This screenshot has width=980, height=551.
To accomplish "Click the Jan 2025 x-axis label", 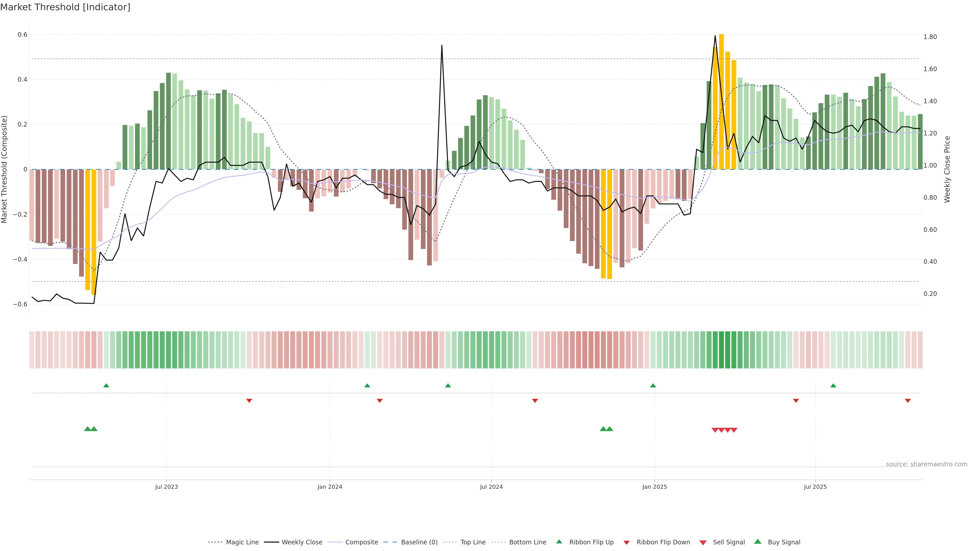I will pyautogui.click(x=654, y=487).
